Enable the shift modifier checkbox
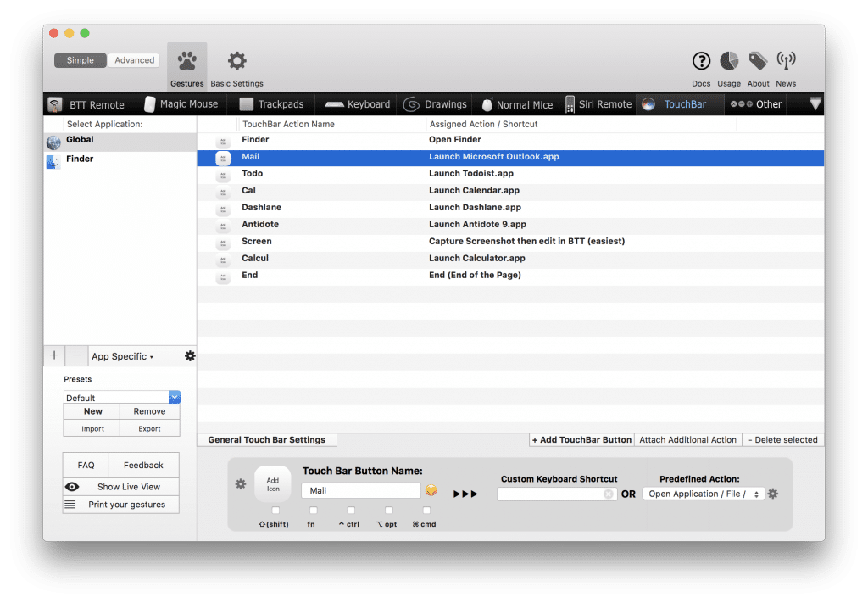 point(275,510)
